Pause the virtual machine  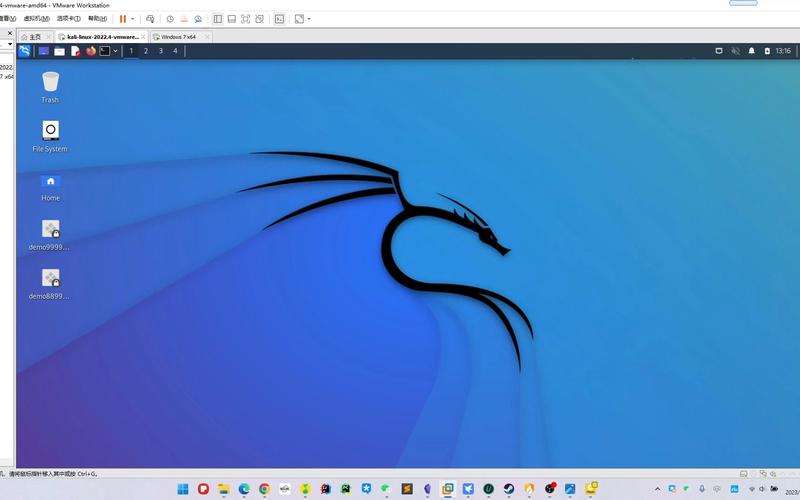(123, 19)
